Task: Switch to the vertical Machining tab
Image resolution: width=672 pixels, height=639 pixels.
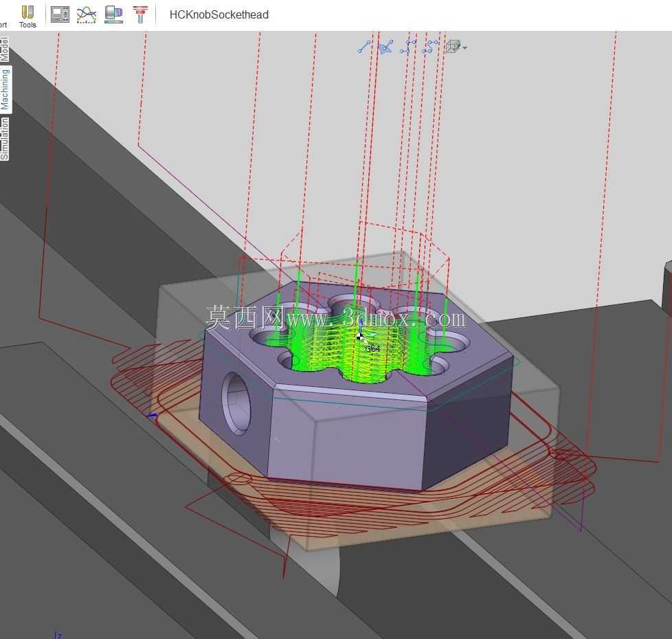Action: pos(5,89)
